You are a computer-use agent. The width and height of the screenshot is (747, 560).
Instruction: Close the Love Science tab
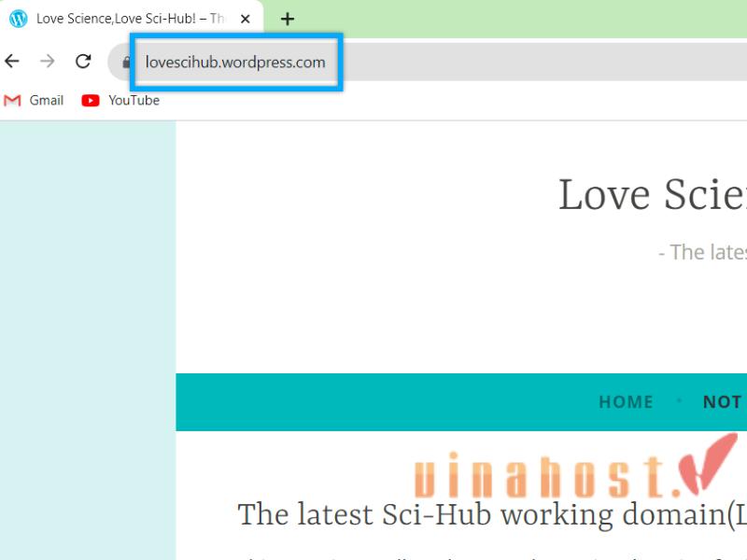click(246, 19)
